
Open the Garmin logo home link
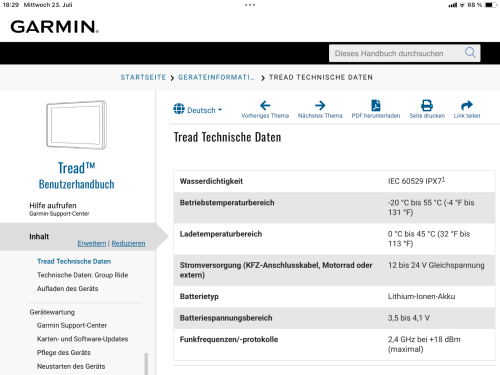click(x=54, y=27)
